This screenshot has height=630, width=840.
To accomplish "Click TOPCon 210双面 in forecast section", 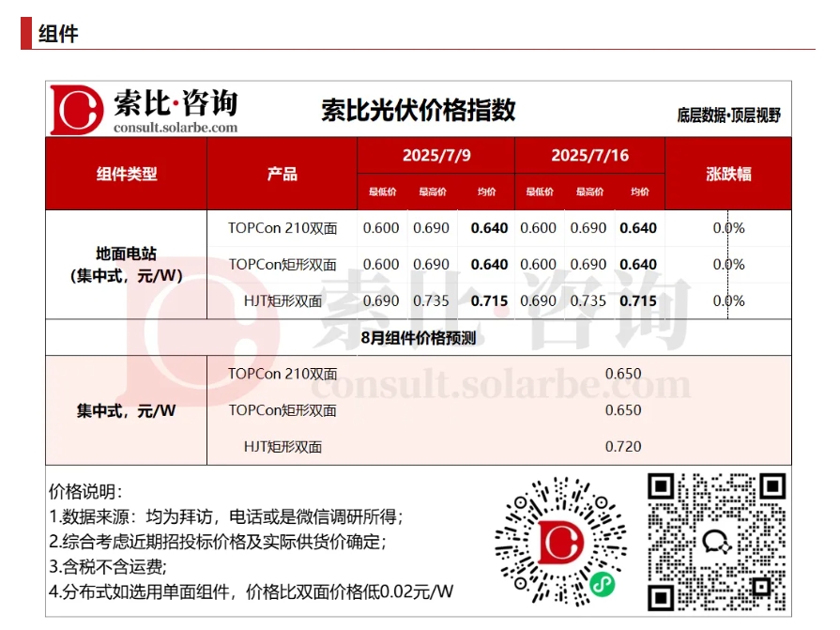I will (283, 374).
